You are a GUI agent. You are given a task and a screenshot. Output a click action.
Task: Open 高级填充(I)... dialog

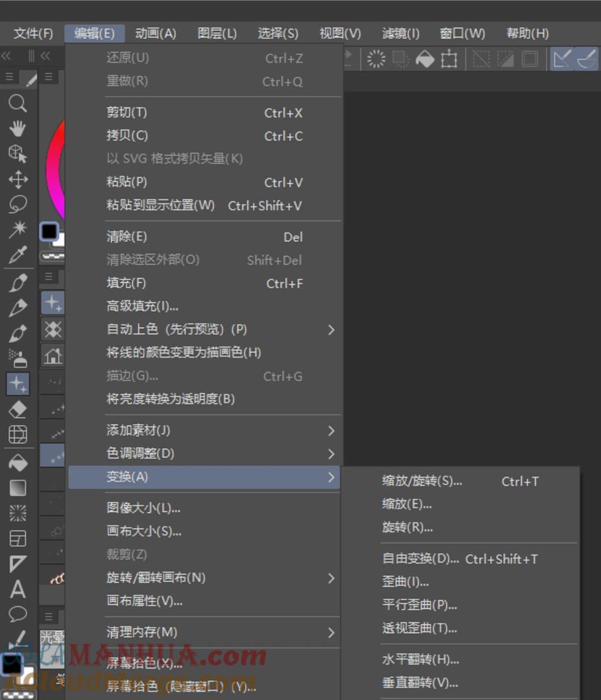(204, 306)
